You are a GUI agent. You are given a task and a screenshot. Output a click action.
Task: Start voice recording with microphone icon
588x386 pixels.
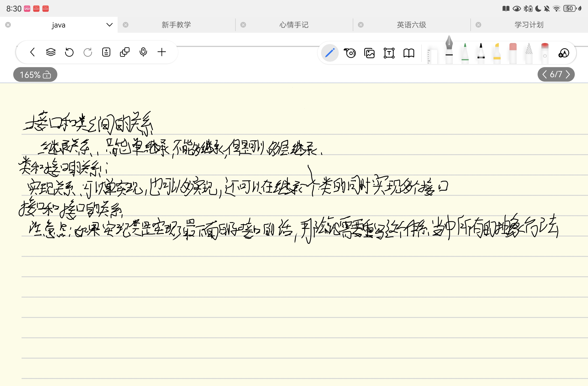(143, 52)
